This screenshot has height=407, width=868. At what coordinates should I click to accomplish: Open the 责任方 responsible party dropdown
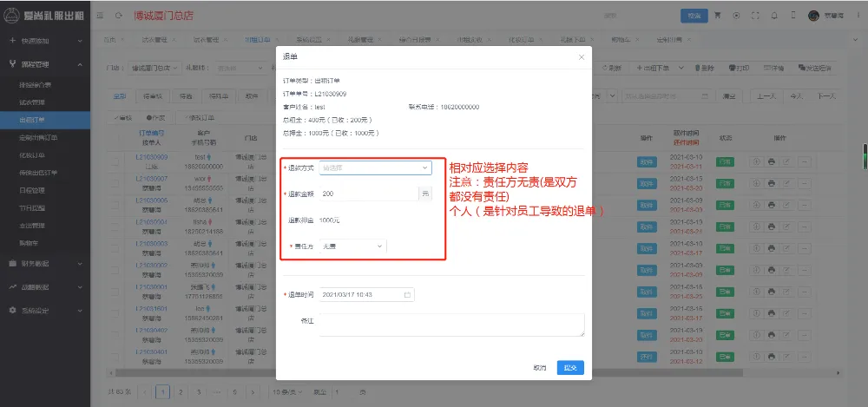(x=352, y=246)
